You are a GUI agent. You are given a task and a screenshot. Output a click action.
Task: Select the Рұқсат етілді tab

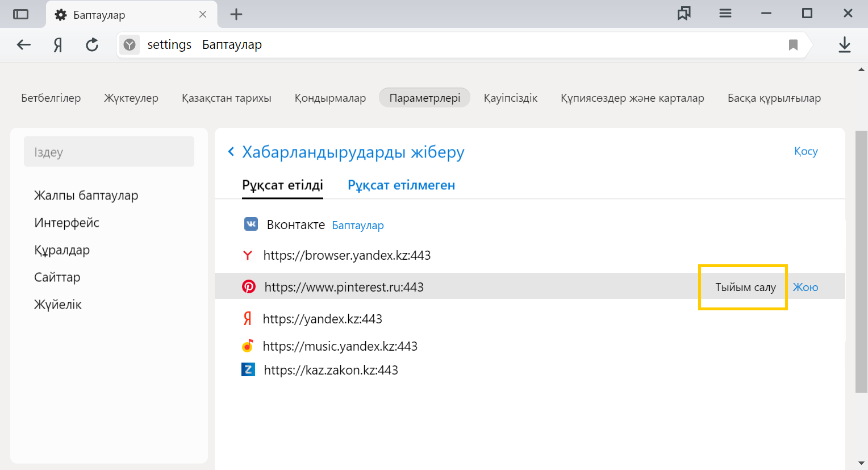click(x=282, y=185)
